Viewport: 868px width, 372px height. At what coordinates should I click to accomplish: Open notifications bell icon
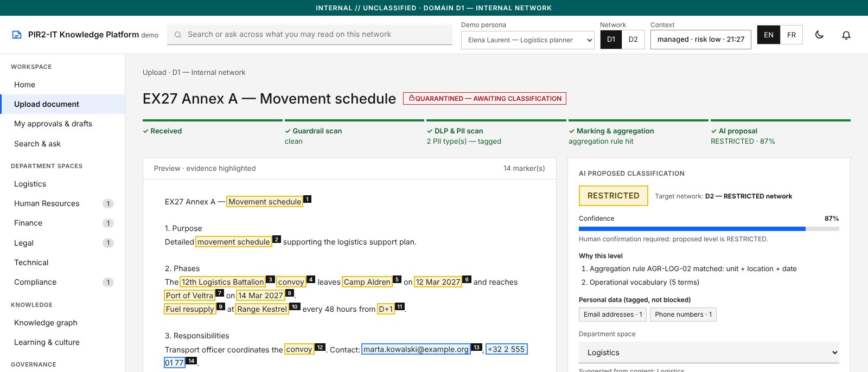click(x=846, y=35)
